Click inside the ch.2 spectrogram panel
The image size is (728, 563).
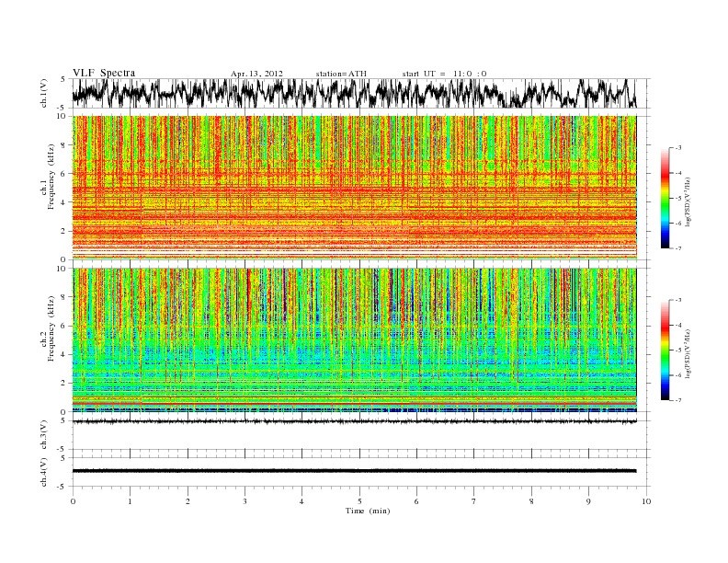click(x=354, y=339)
